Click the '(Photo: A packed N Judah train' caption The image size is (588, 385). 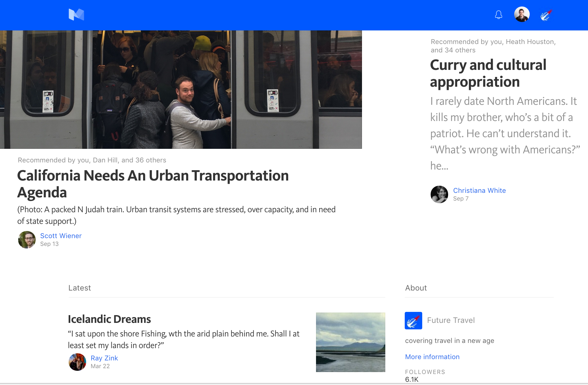pyautogui.click(x=176, y=215)
